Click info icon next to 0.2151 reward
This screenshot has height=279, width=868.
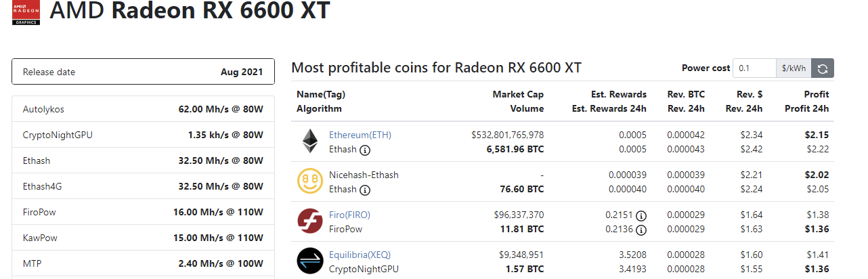[x=641, y=215]
